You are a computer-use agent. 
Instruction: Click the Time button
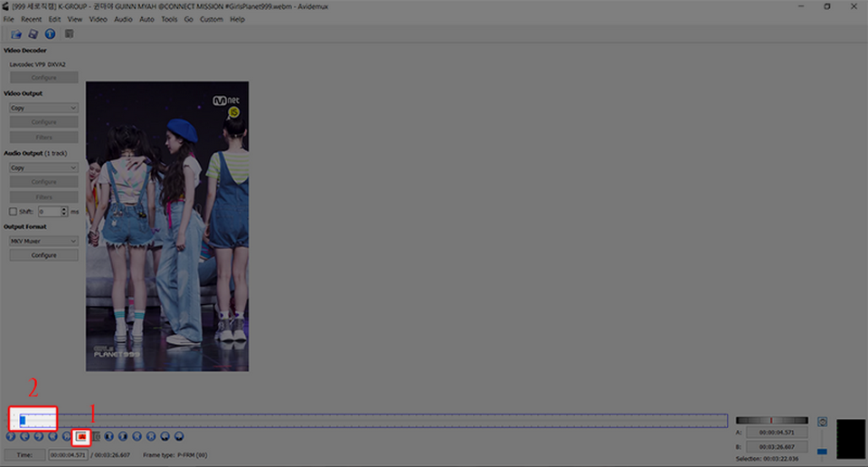click(24, 455)
